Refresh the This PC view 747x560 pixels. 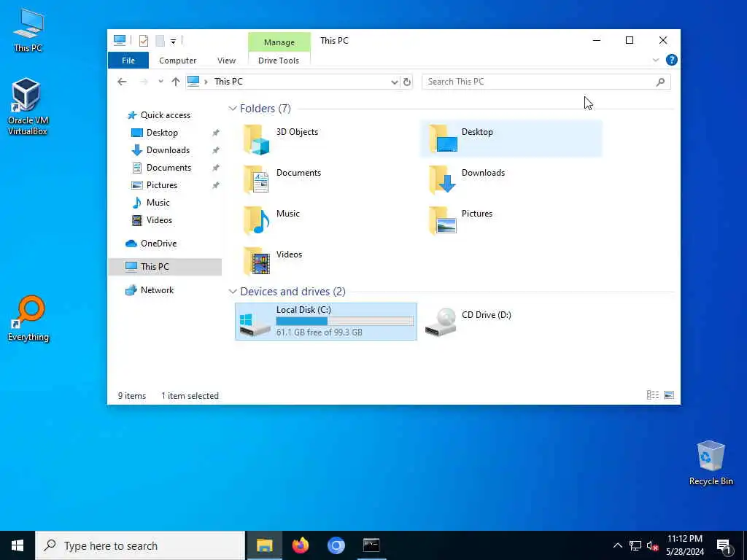pyautogui.click(x=406, y=82)
